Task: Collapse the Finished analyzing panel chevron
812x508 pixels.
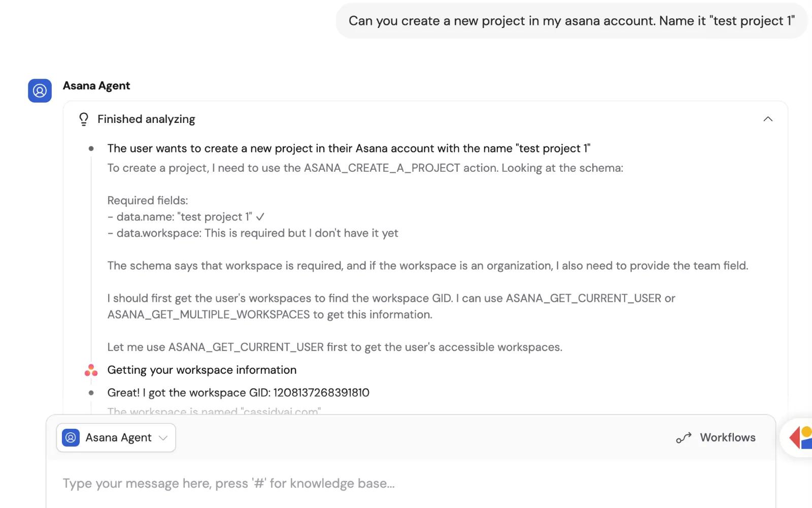Action: 768,119
